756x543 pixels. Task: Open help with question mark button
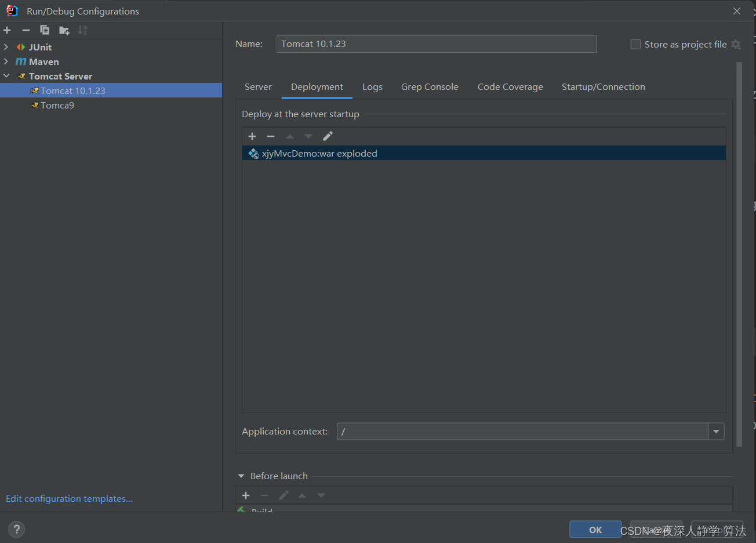[x=17, y=529]
